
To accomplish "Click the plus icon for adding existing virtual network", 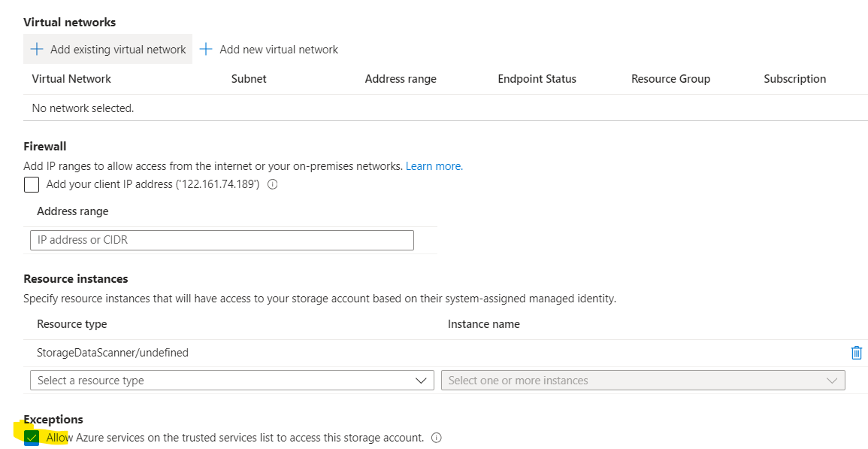I will 36,49.
